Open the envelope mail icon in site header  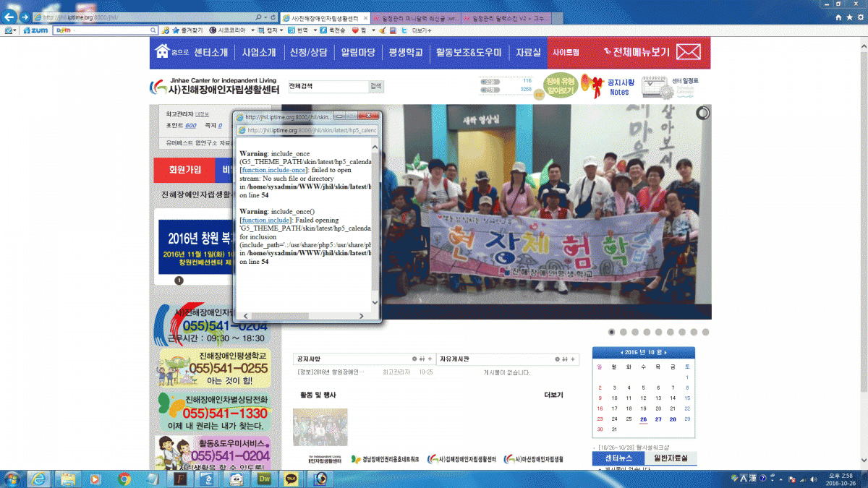click(688, 52)
